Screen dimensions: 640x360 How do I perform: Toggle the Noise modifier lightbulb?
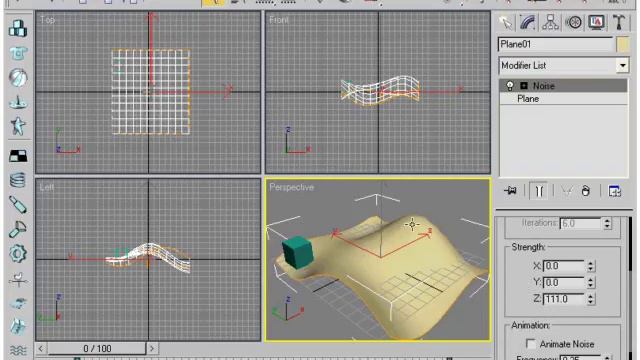click(x=510, y=86)
